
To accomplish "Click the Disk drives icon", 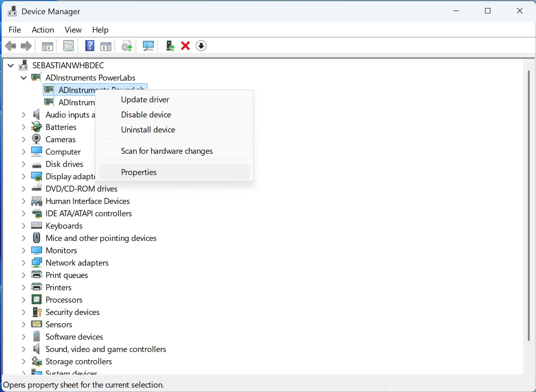I will (37, 165).
